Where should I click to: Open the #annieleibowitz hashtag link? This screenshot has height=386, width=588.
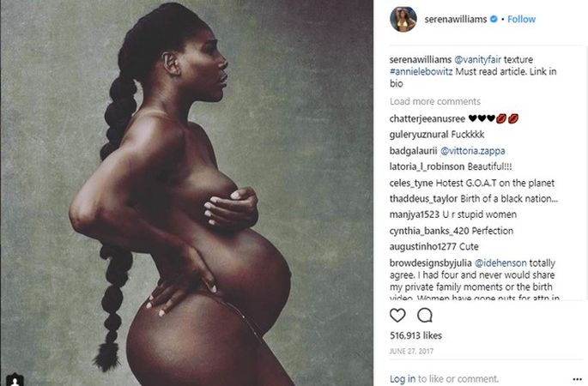click(x=421, y=71)
